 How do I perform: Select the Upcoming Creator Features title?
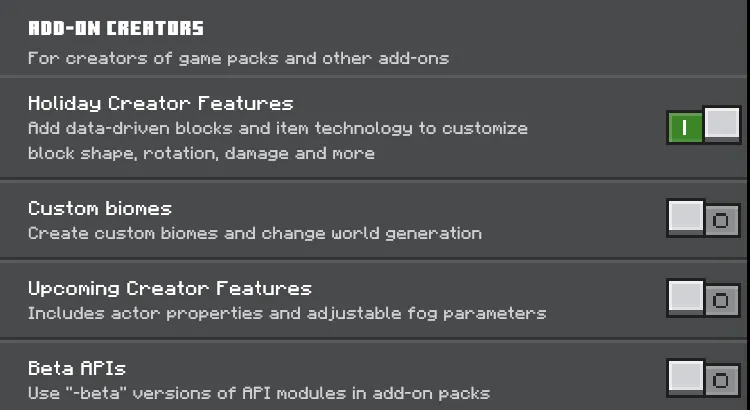click(x=170, y=288)
